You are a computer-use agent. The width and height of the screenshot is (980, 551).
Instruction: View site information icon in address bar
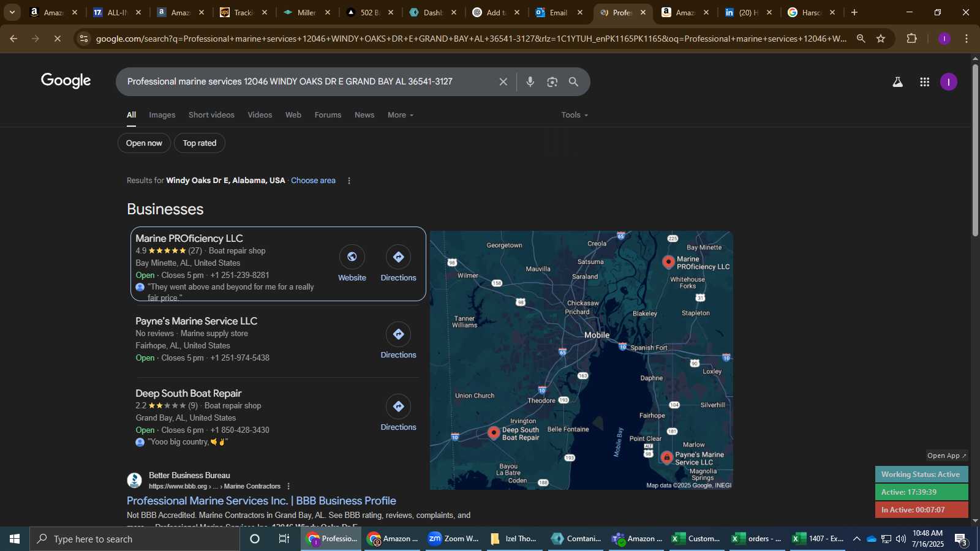point(84,39)
